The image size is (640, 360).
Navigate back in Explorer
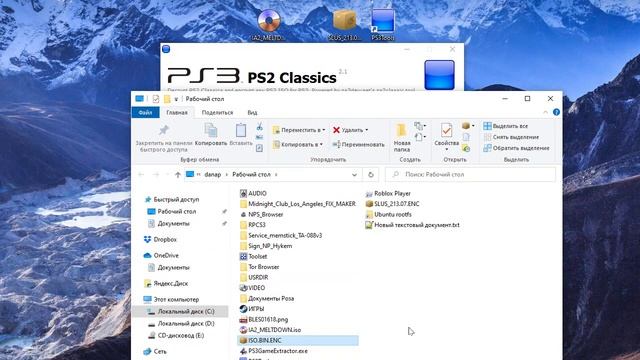pyautogui.click(x=141, y=175)
